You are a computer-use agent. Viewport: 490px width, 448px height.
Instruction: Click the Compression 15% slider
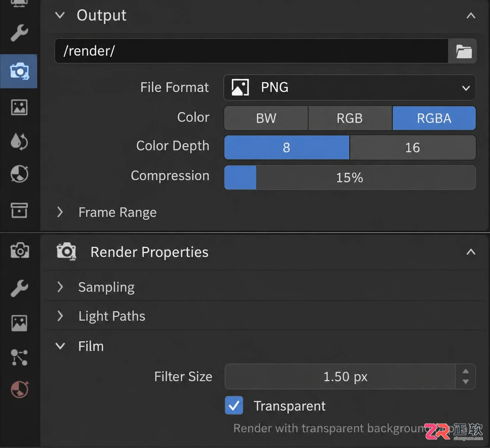350,177
